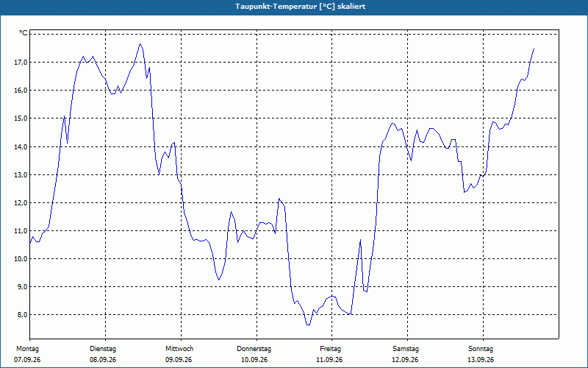Select the 16,0 y-axis label
This screenshot has width=588, height=368.
pos(21,90)
